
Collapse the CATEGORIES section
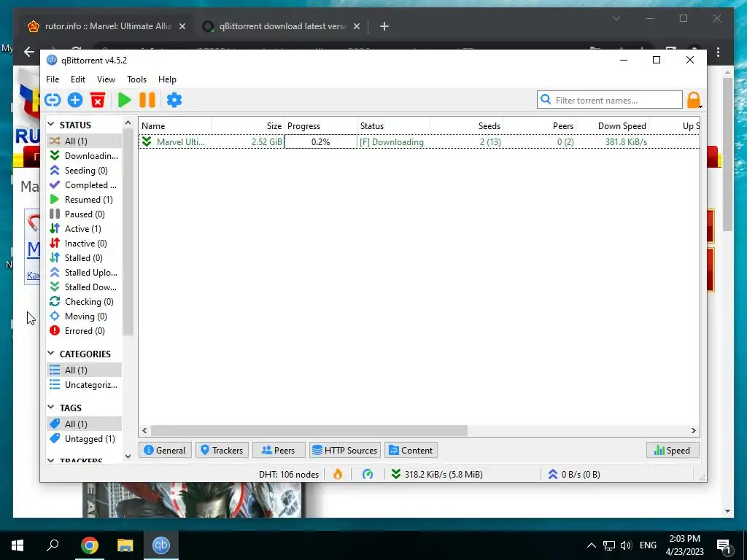51,354
